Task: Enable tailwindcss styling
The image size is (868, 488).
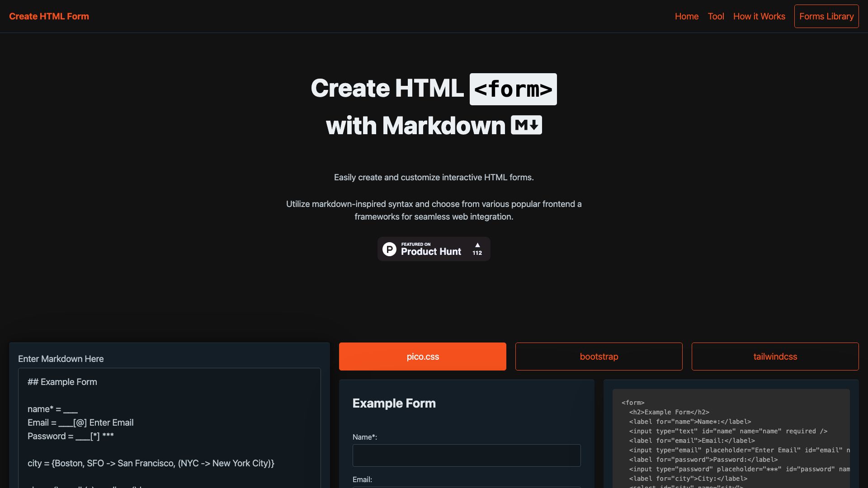Action: coord(775,357)
